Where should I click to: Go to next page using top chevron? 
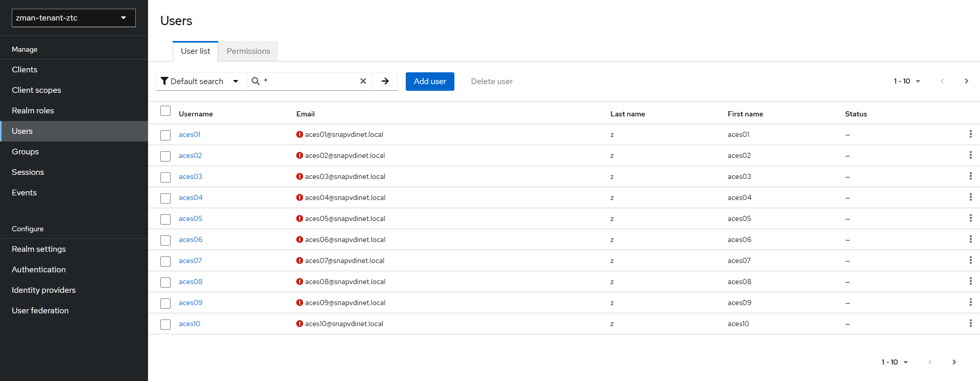(966, 81)
